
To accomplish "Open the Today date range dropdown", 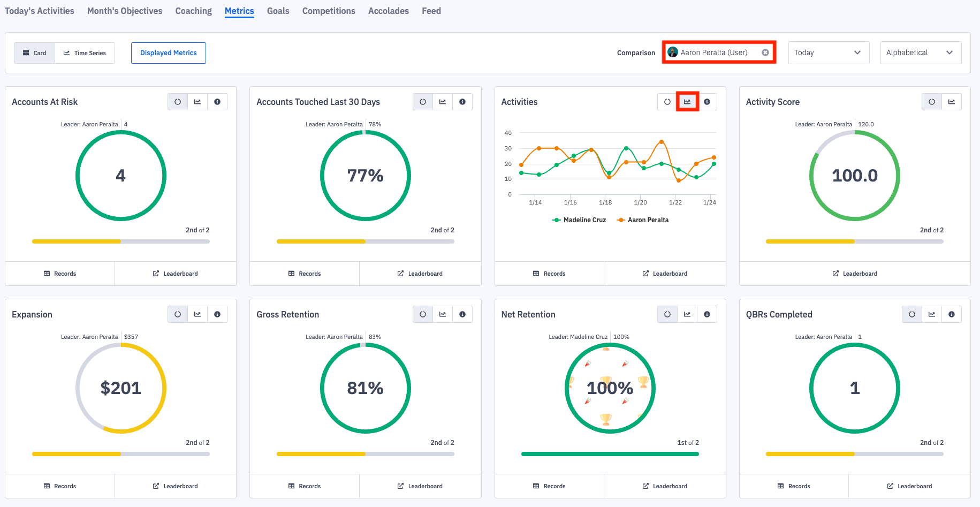I will pos(827,52).
